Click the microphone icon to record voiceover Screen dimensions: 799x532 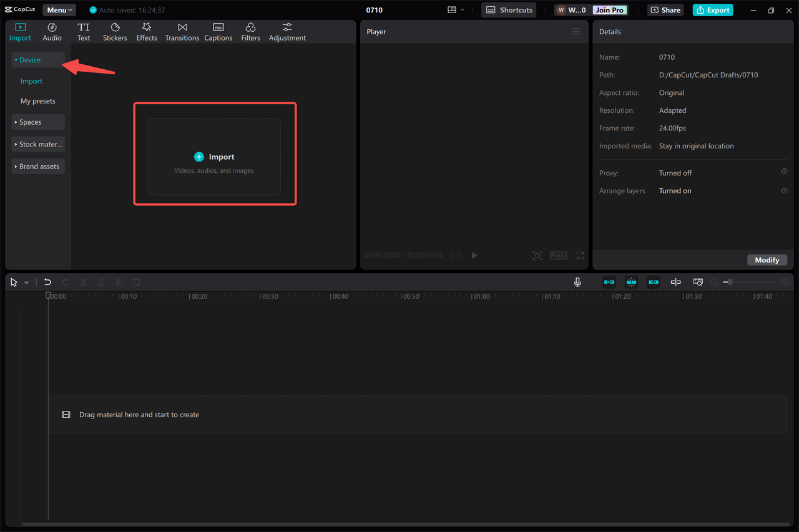coord(577,282)
